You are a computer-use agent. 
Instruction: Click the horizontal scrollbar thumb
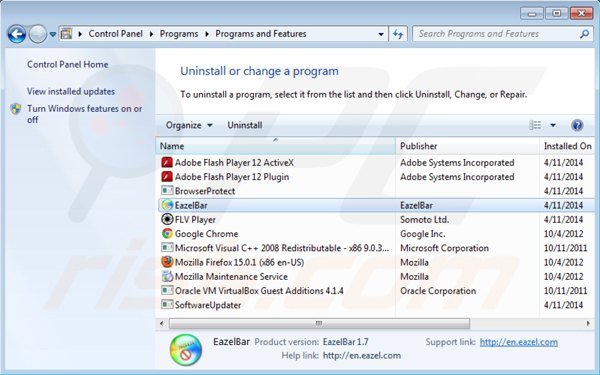(x=319, y=324)
